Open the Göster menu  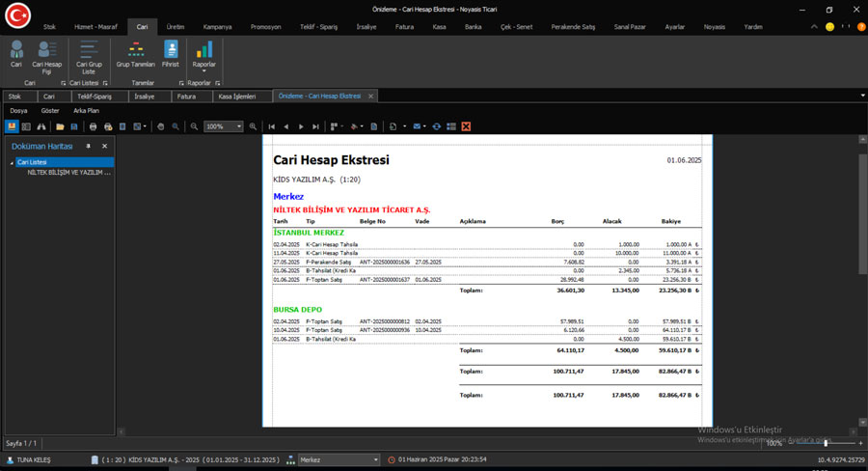click(x=50, y=111)
